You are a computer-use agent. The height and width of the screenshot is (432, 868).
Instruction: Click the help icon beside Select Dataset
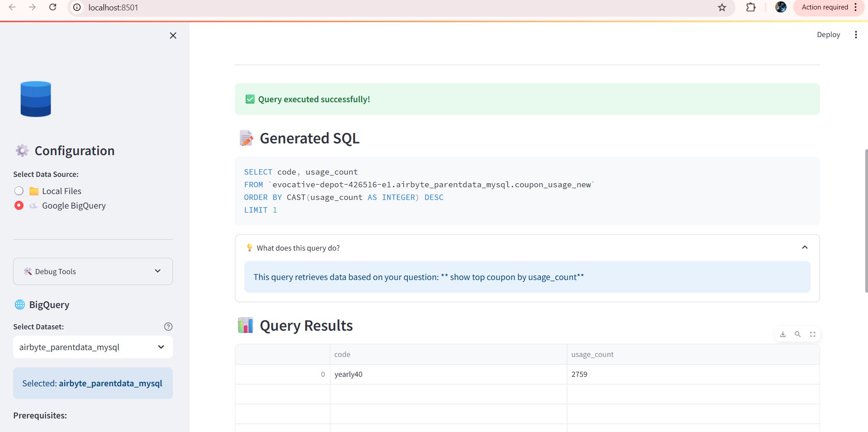[168, 327]
